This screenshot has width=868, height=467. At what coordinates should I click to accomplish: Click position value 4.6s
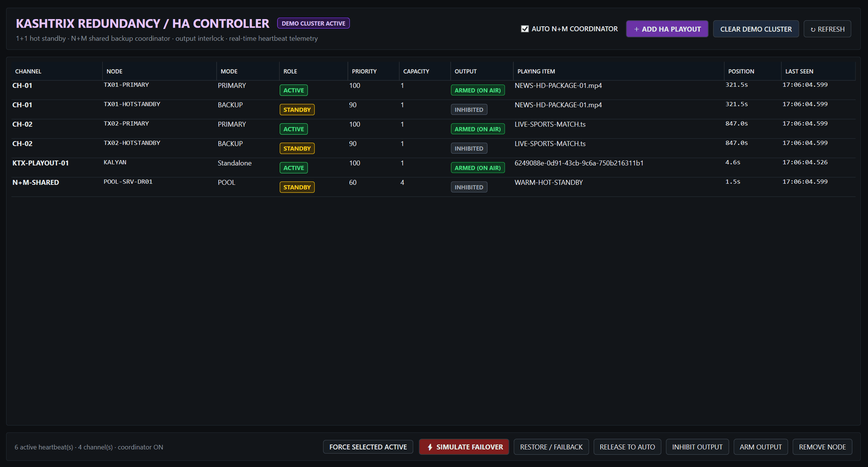tap(733, 162)
